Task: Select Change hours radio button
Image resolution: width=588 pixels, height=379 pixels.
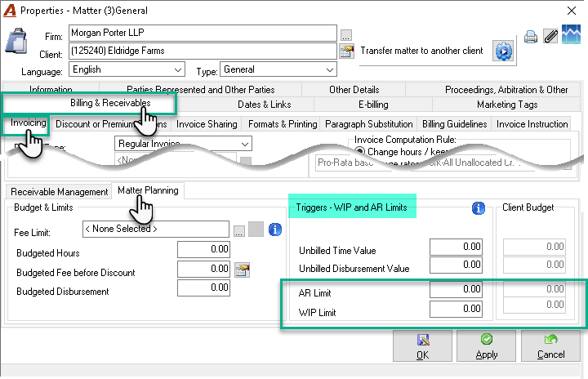Action: point(359,151)
